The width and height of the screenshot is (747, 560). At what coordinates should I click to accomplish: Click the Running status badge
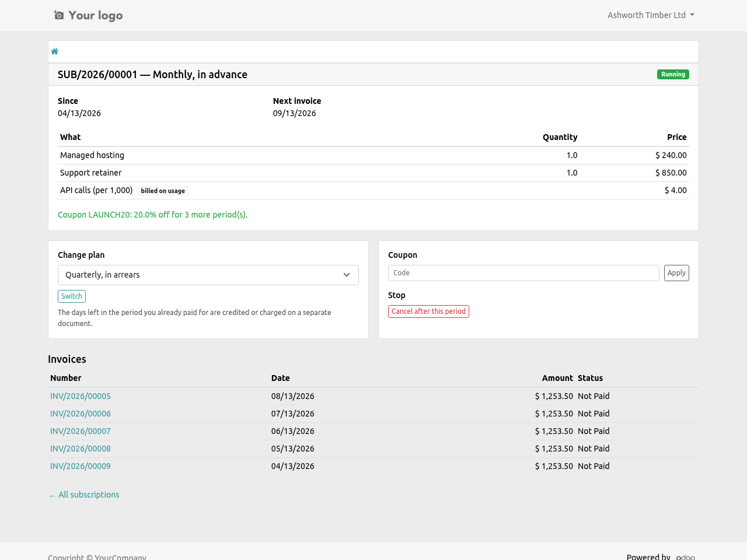[x=673, y=75]
